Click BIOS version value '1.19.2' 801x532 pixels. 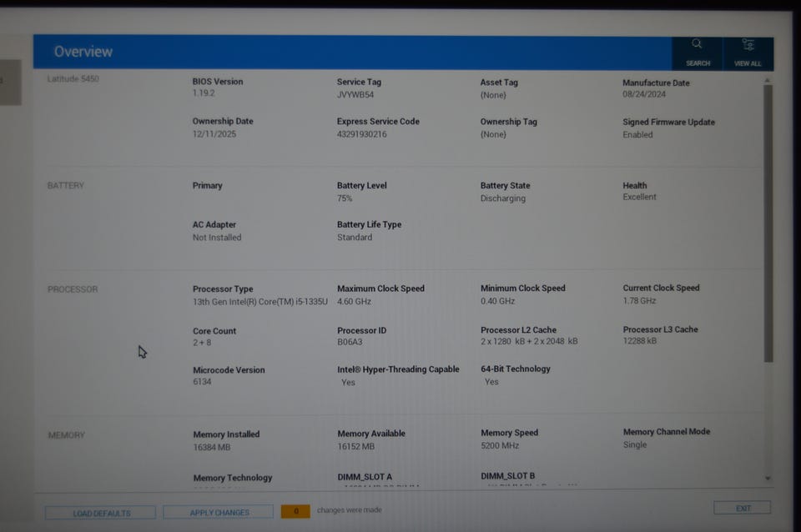(x=204, y=93)
